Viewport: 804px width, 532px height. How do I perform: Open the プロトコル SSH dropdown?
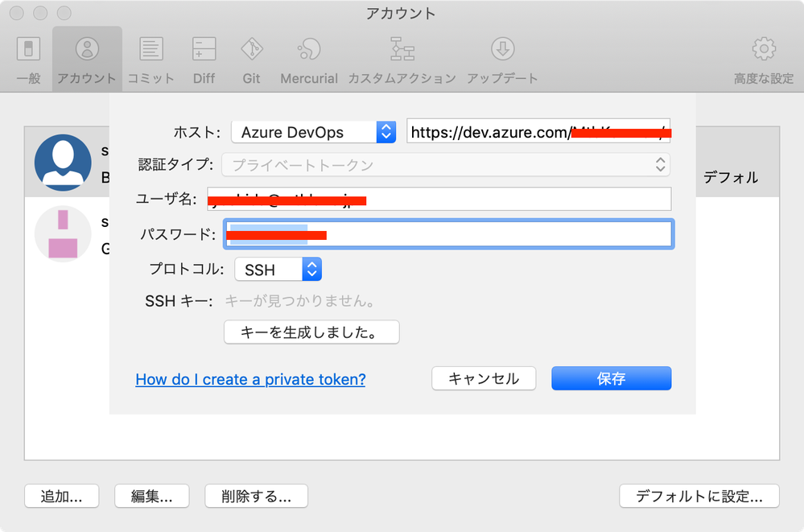278,270
